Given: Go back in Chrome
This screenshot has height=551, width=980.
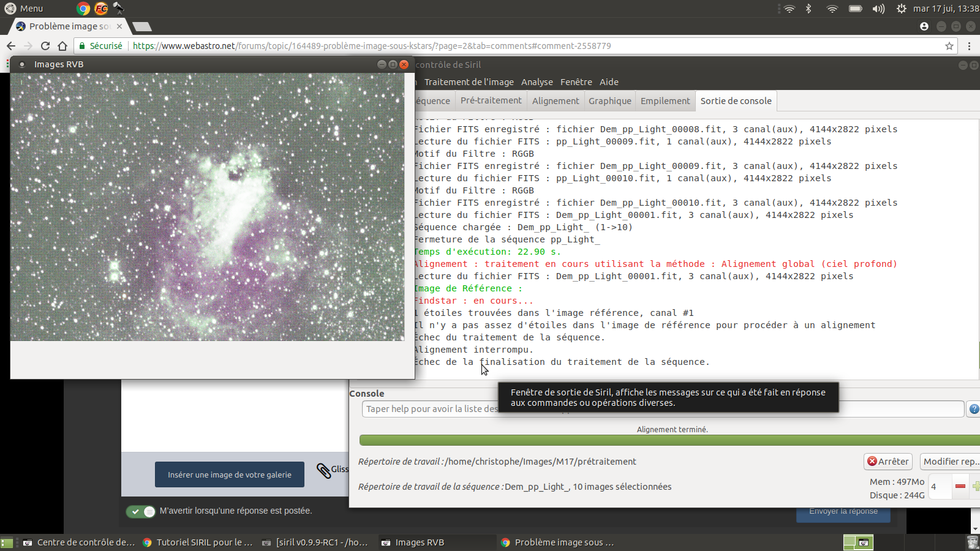Looking at the screenshot, I should pyautogui.click(x=11, y=46).
